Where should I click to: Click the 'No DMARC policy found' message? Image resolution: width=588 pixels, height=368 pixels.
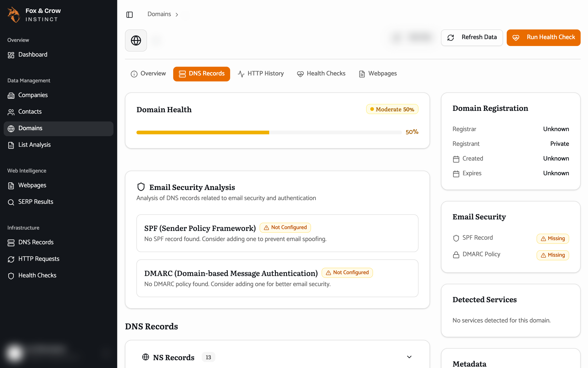[x=237, y=284]
